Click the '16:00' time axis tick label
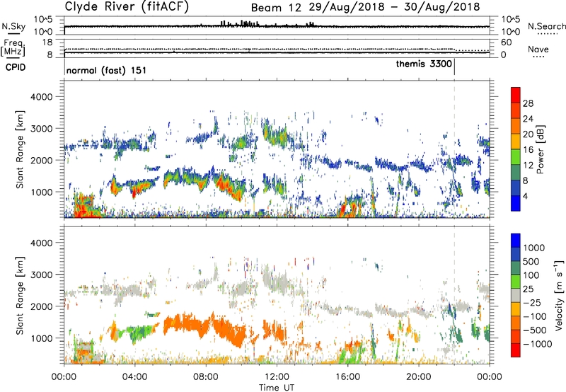 [x=347, y=377]
